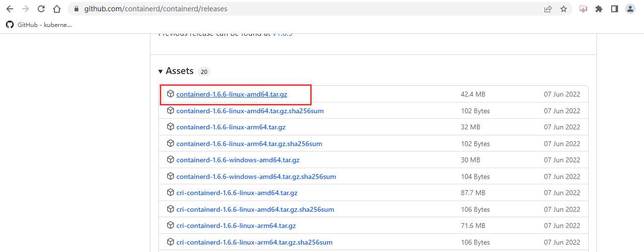This screenshot has height=252, width=644.
Task: Download cri-containerd-1.6.6-linux-arm64.tar.gz
Action: pyautogui.click(x=236, y=226)
